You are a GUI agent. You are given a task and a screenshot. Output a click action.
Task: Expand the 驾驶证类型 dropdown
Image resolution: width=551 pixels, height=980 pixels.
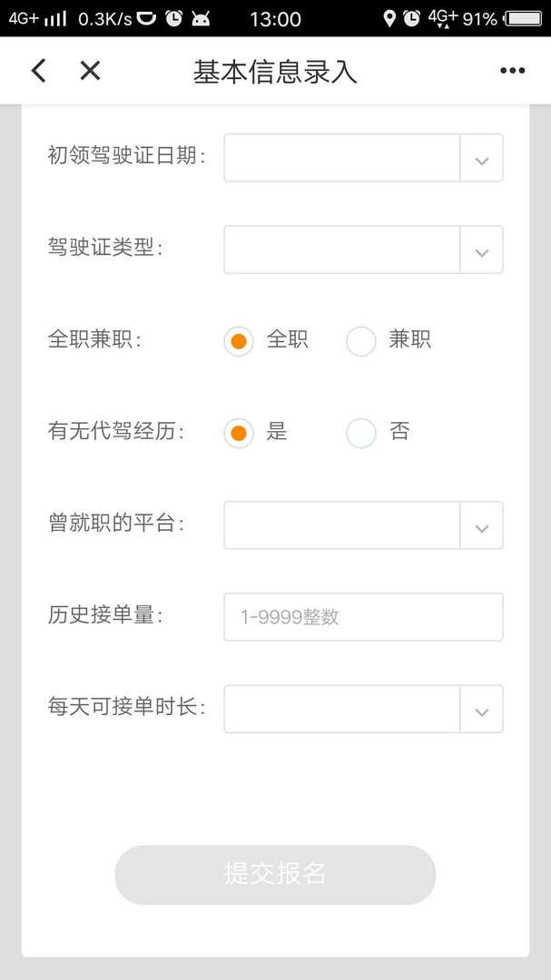point(363,249)
